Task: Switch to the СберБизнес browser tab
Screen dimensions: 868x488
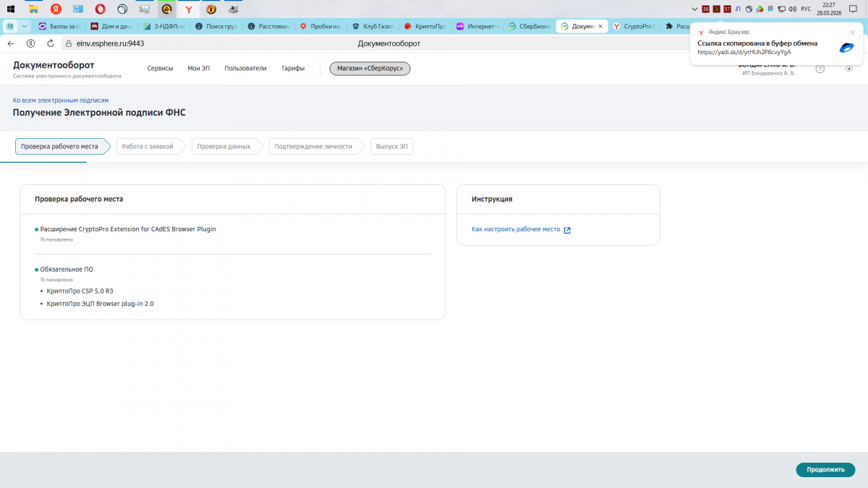Action: 528,26
